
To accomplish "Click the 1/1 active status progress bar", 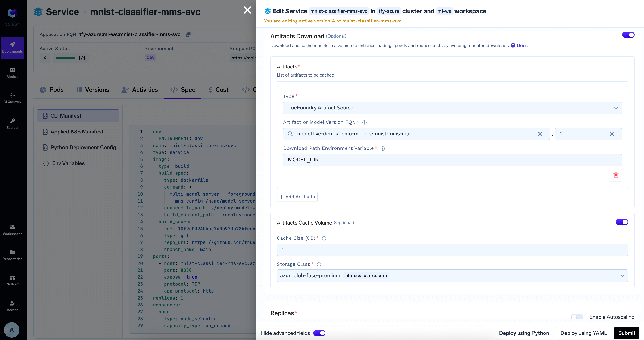I will [71, 58].
